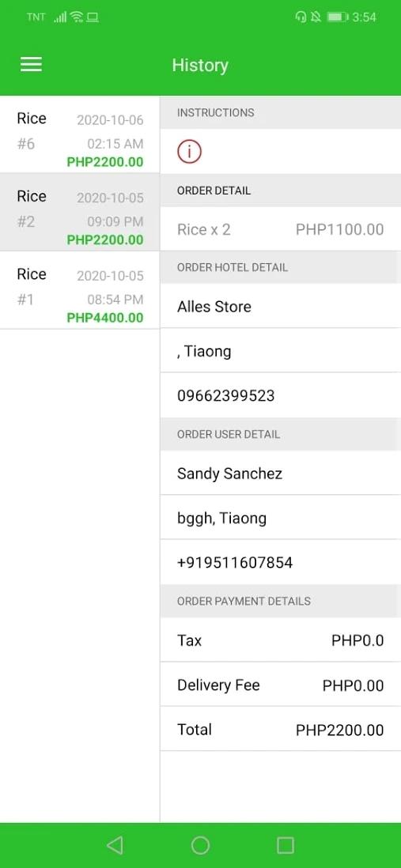This screenshot has width=401, height=868.
Task: Open the hamburger navigation menu
Action: pos(31,65)
